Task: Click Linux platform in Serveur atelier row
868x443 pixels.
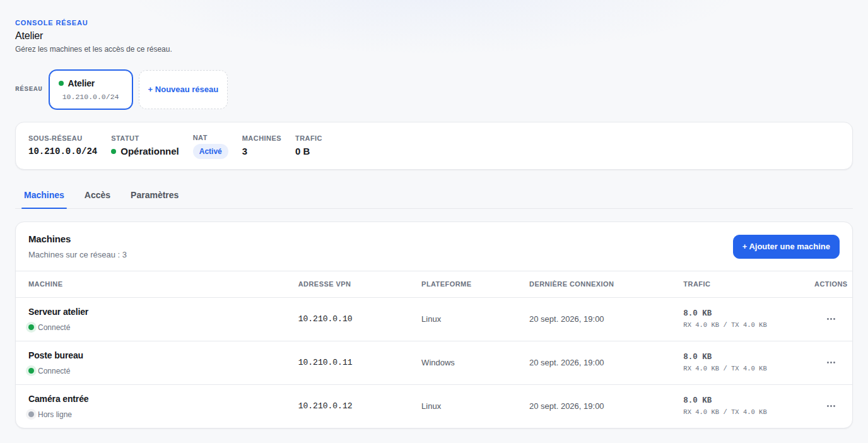Action: click(x=431, y=319)
